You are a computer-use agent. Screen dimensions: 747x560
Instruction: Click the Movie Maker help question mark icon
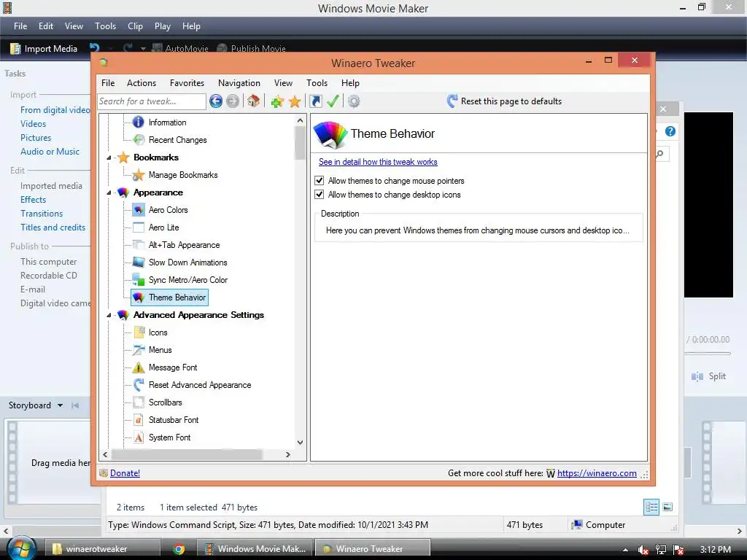(x=670, y=131)
